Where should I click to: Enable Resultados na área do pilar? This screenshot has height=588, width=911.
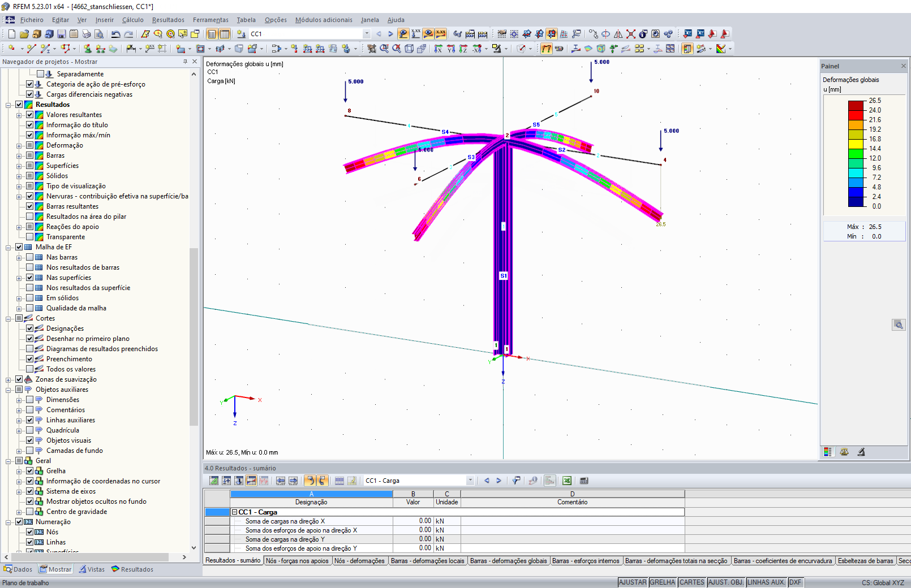(x=30, y=217)
